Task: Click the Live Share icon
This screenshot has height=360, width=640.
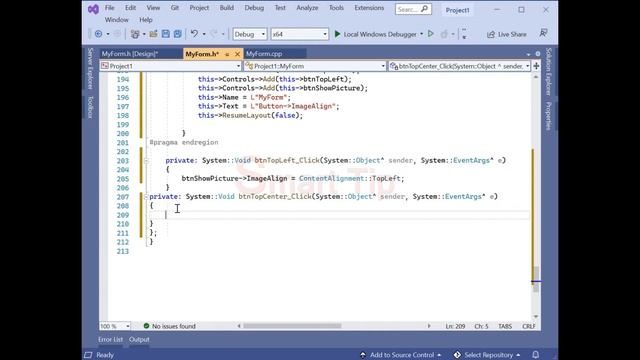Action: pyautogui.click(x=491, y=34)
